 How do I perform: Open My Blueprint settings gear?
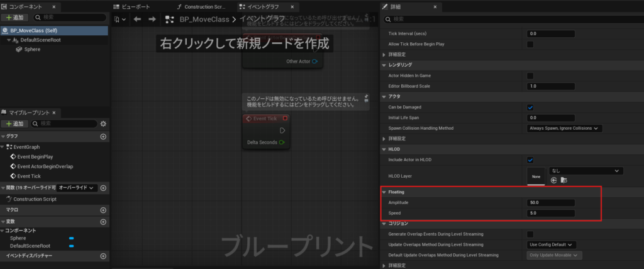103,123
